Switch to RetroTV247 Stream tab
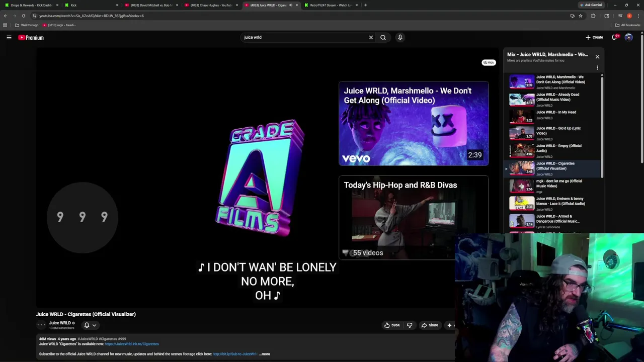 [331, 5]
